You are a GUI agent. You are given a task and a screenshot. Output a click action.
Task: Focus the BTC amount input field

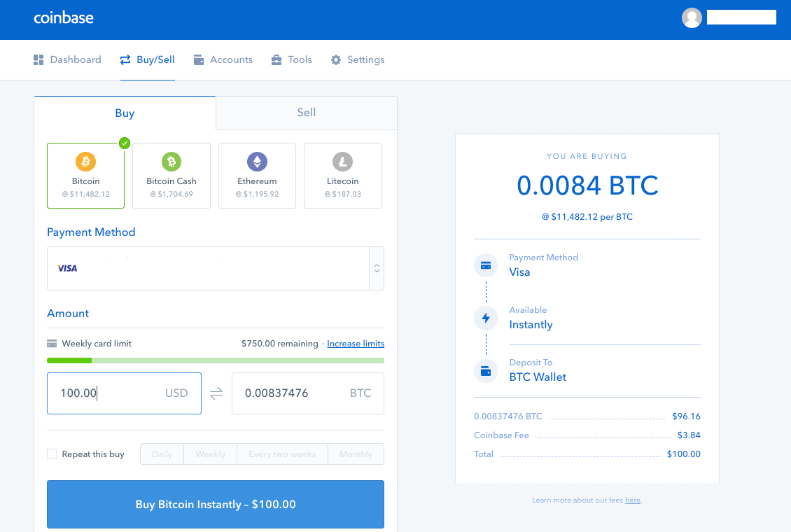pos(308,393)
